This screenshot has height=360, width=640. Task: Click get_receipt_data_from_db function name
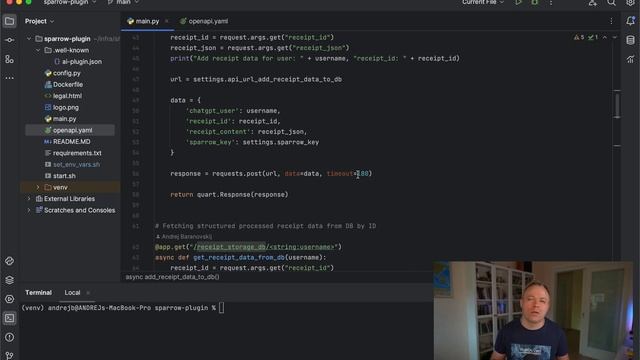point(239,258)
